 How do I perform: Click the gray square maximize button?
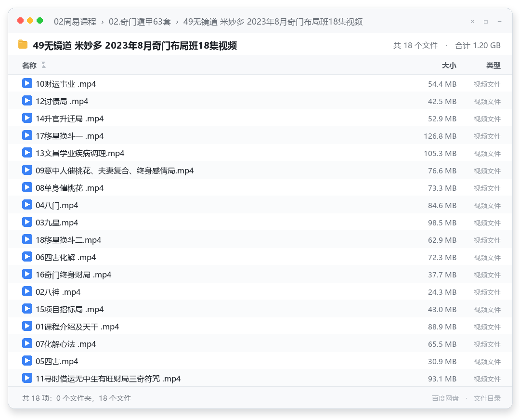[x=486, y=22]
